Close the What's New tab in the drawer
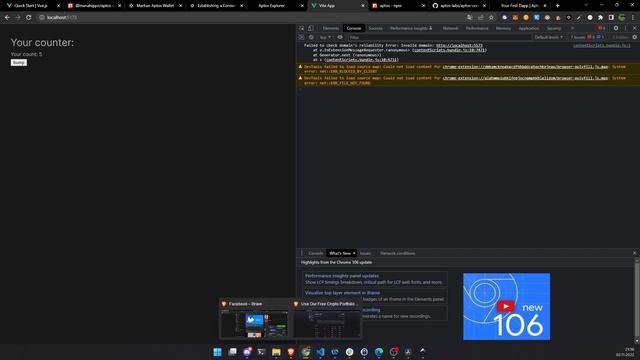Image resolution: width=640 pixels, height=360 pixels. [x=354, y=253]
